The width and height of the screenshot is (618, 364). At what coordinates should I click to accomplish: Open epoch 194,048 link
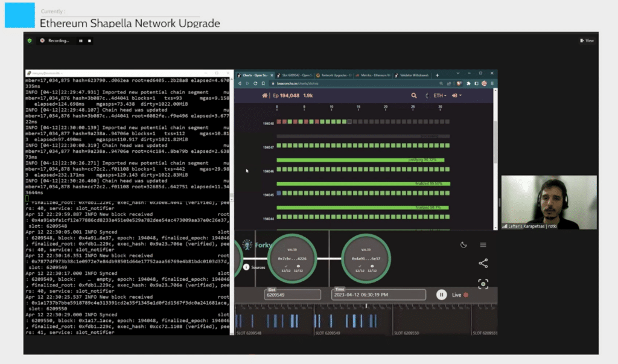(x=285, y=95)
